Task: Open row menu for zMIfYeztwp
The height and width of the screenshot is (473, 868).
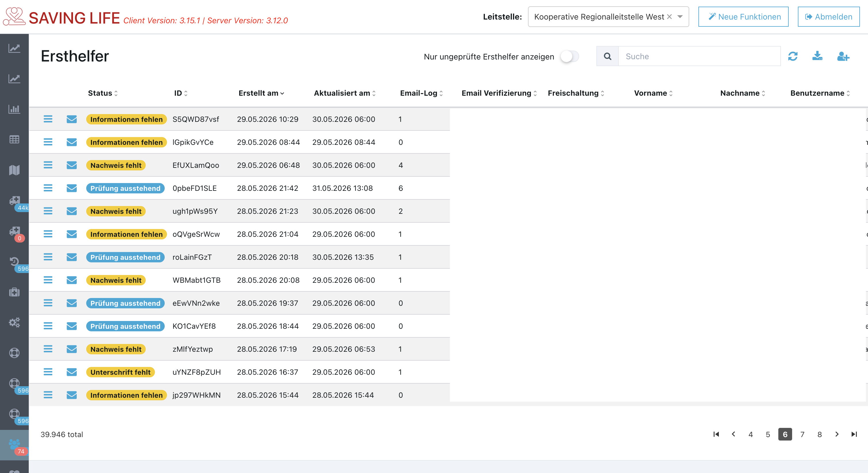Action: 48,349
